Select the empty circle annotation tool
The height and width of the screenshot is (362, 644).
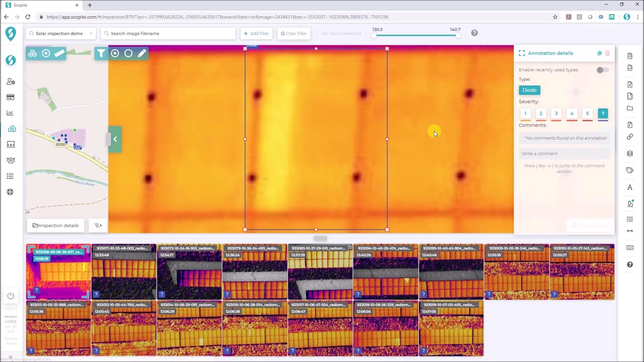[128, 53]
